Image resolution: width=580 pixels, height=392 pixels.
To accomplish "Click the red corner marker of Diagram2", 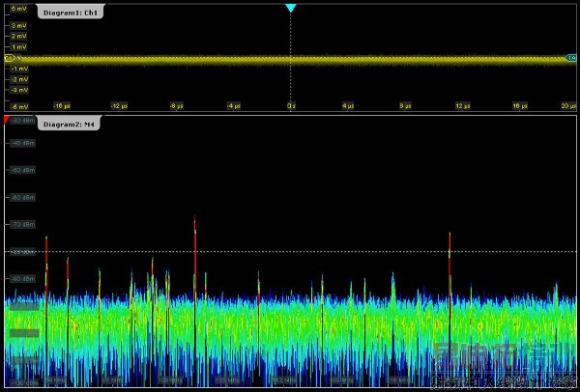I will (x=7, y=119).
